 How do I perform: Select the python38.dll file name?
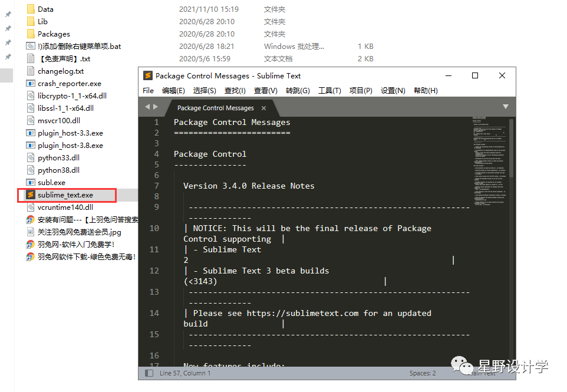click(58, 170)
